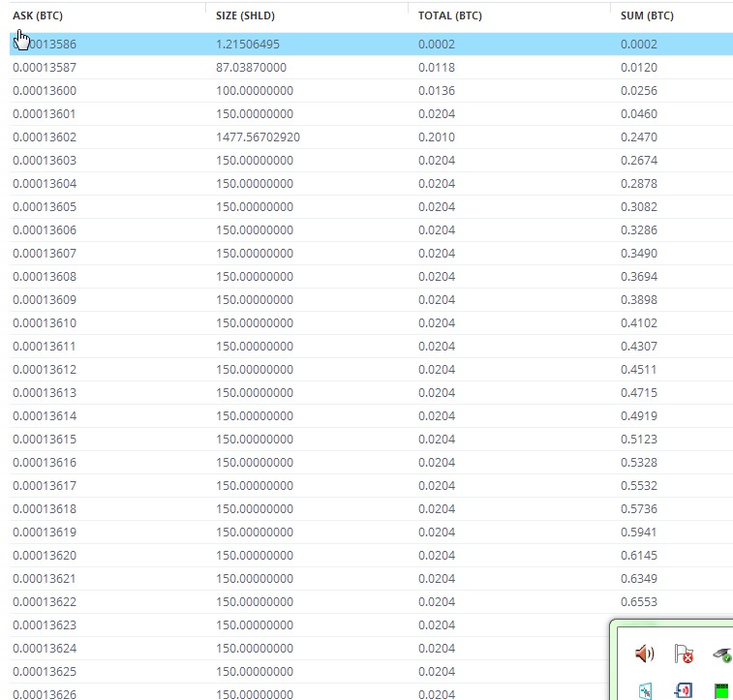Viewport: 733px width, 700px height.
Task: Select ask price 0.00013616
Action: tap(45, 463)
